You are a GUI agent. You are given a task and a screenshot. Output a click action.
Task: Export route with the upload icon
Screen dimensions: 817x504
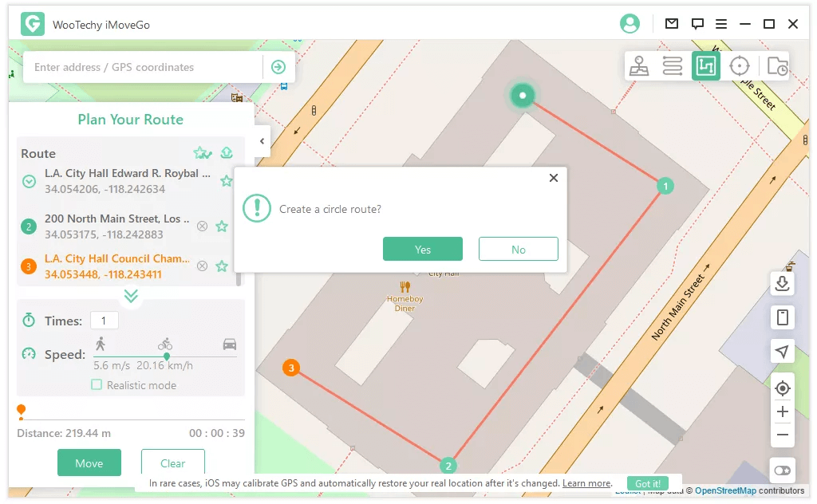(x=227, y=153)
